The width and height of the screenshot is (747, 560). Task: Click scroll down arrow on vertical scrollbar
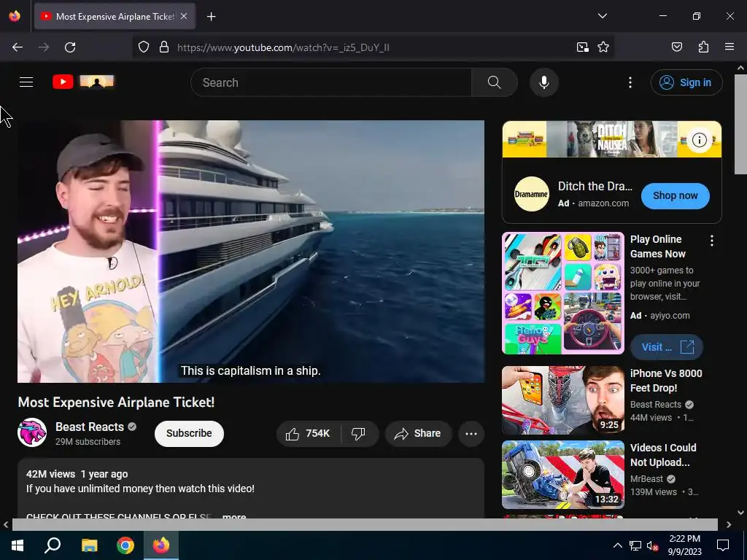(x=740, y=513)
